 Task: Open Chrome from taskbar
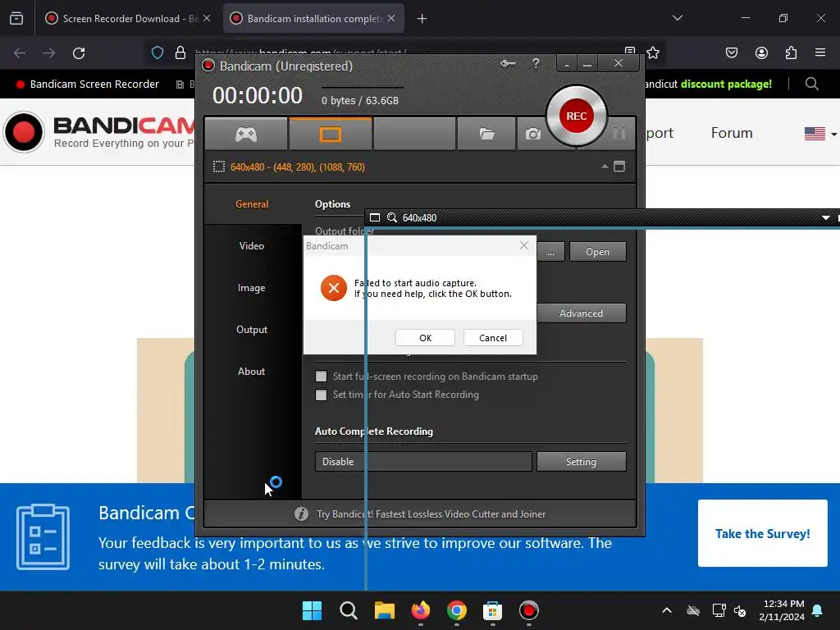(456, 610)
